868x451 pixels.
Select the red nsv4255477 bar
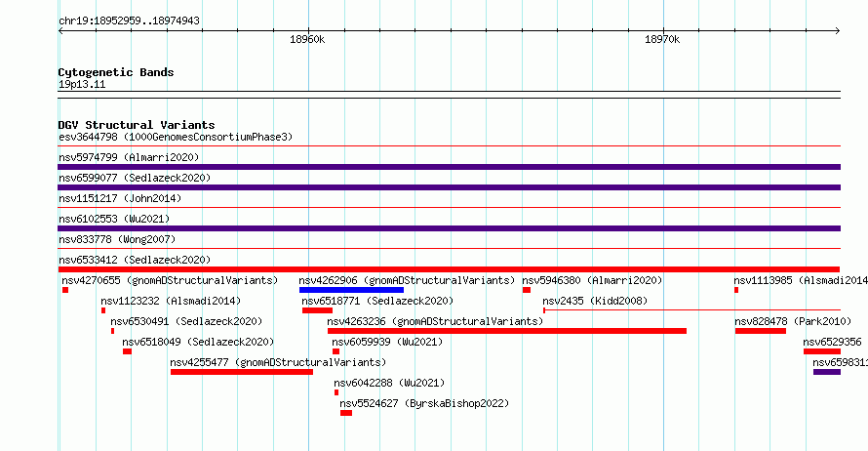pyautogui.click(x=242, y=372)
